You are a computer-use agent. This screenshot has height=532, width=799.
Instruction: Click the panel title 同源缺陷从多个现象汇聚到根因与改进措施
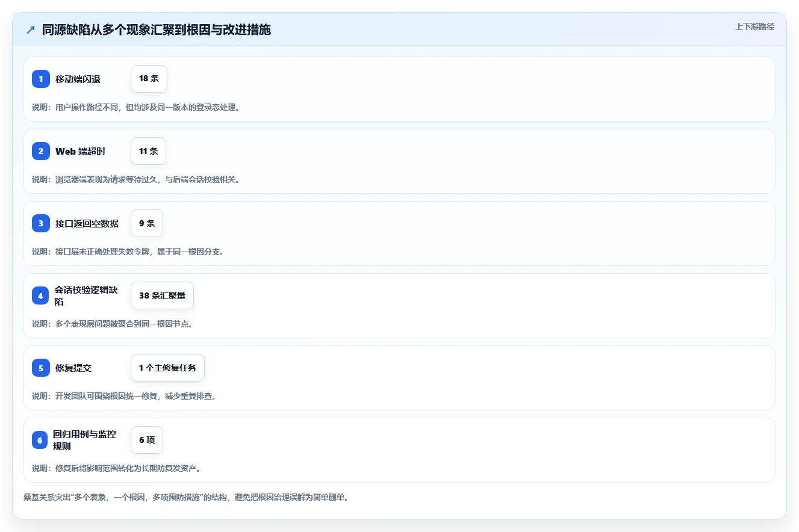coord(157,30)
